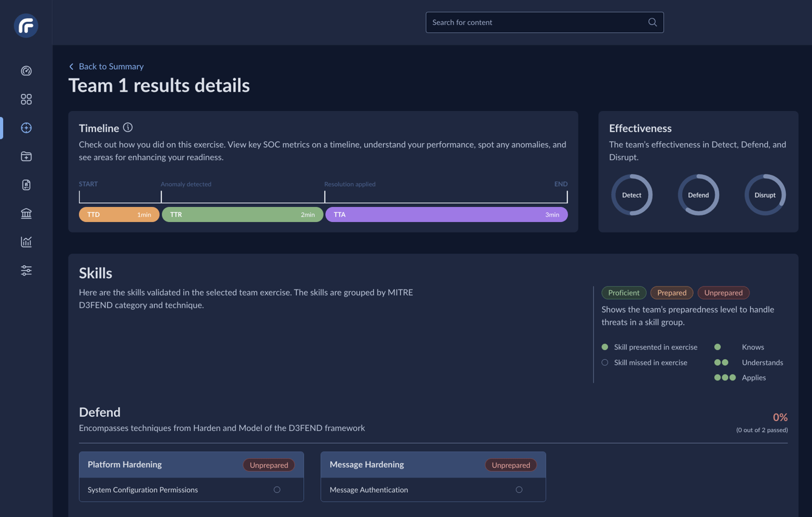Click the circle next to Message Authentication
The image size is (812, 517).
519,489
